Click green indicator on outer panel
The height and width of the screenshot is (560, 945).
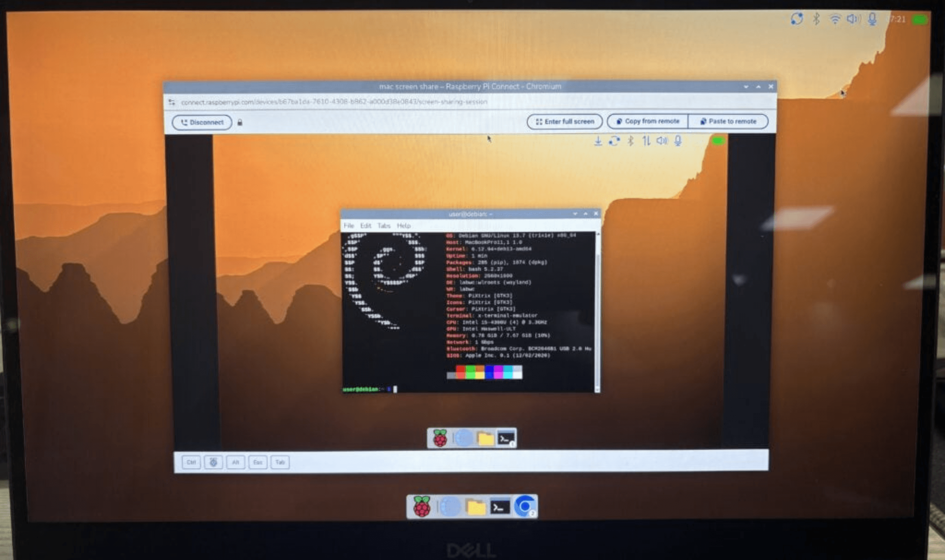tap(920, 20)
